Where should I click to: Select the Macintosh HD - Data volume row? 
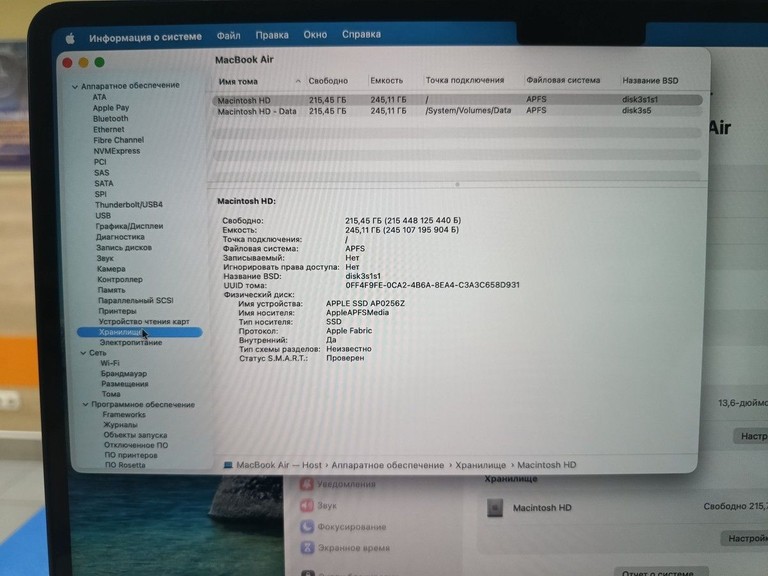[x=457, y=111]
